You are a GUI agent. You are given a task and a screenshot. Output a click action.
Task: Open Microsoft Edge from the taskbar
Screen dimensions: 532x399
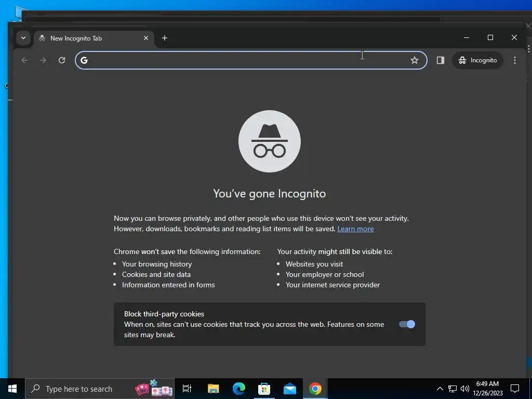point(239,389)
